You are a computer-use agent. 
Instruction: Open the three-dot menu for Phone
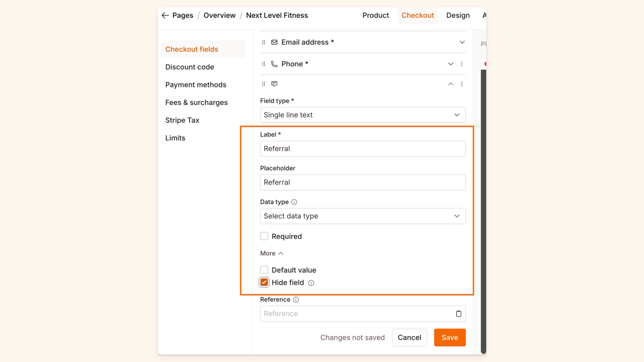tap(462, 64)
